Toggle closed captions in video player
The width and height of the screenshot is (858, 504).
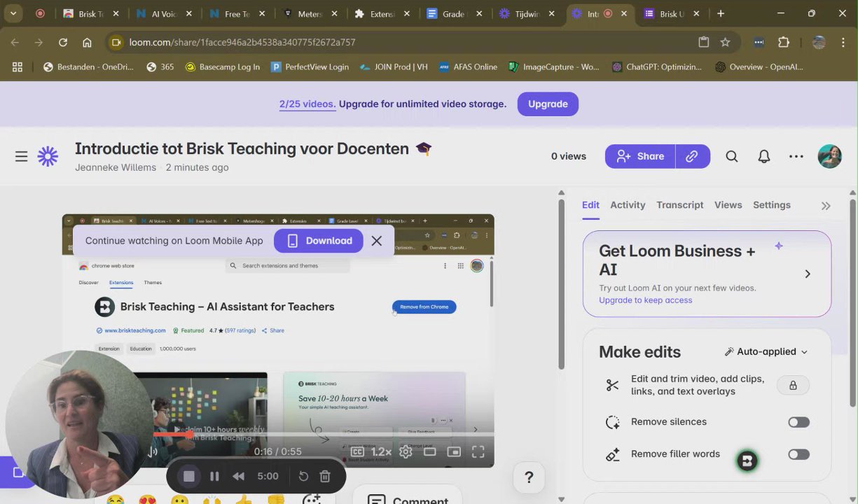[x=357, y=452]
